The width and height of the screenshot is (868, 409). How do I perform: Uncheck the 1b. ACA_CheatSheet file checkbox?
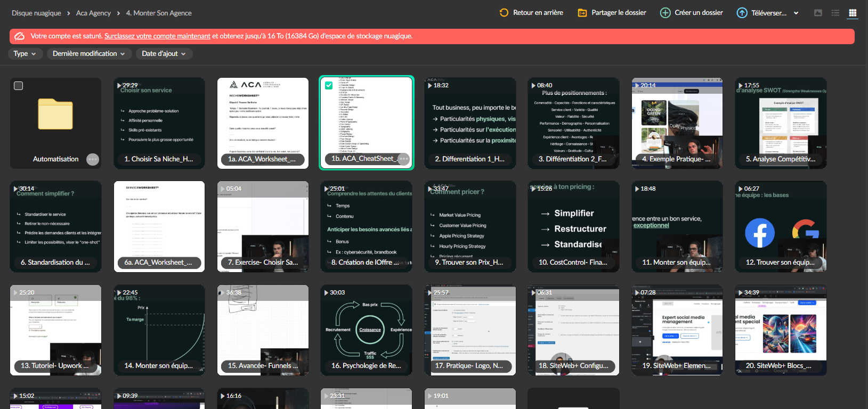coord(329,85)
